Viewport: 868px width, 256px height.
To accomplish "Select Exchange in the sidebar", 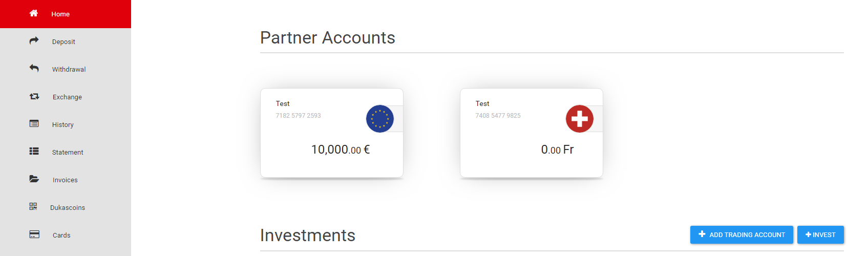I will click(66, 97).
